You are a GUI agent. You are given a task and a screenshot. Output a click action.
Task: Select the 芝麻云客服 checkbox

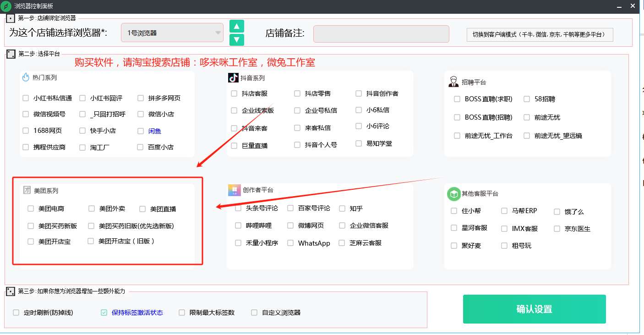(342, 243)
